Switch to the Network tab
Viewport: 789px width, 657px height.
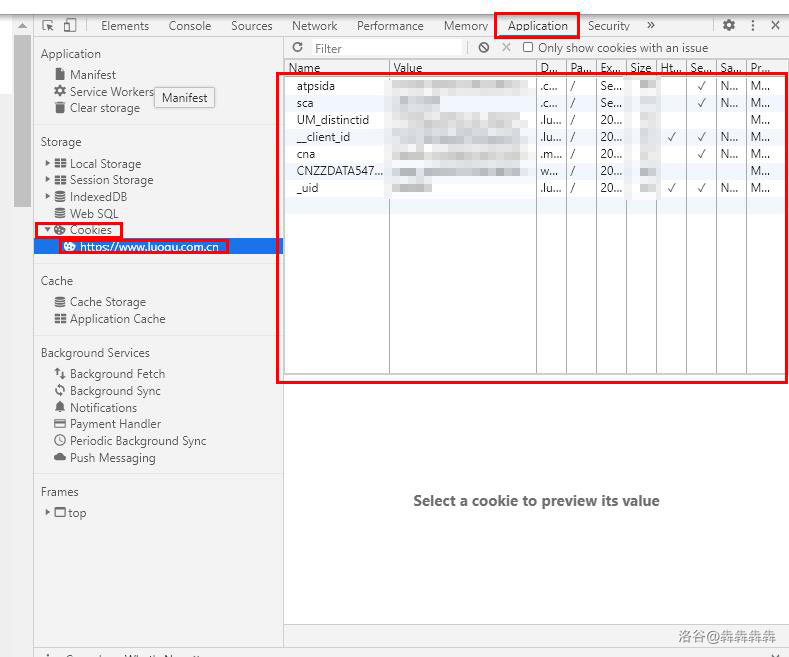(x=314, y=26)
